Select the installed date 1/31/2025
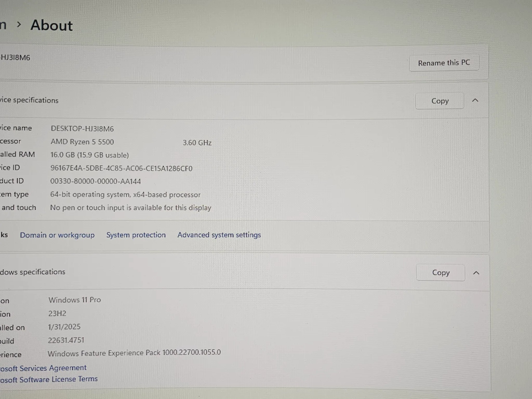This screenshot has width=532, height=399. point(64,327)
